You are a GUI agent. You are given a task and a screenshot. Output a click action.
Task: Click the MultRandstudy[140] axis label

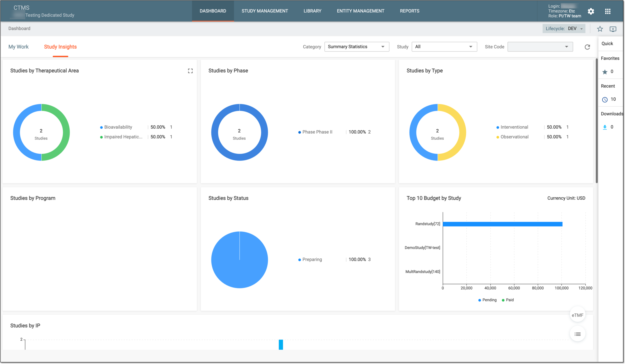pos(423,272)
